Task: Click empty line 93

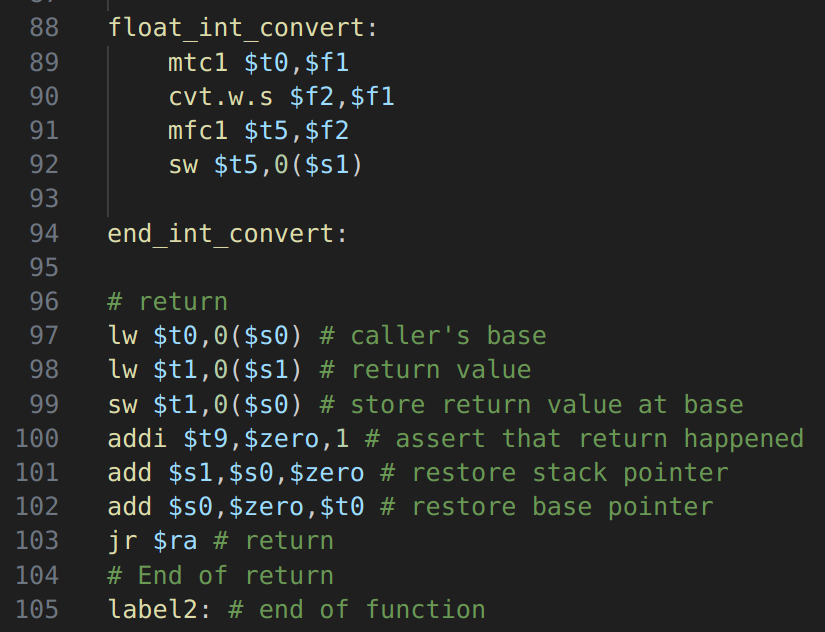Action: point(421,199)
